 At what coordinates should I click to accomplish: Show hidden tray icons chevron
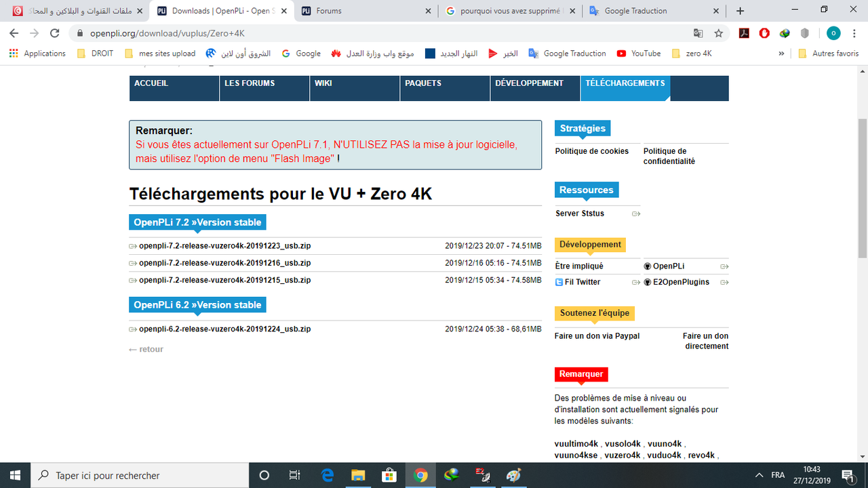(759, 475)
